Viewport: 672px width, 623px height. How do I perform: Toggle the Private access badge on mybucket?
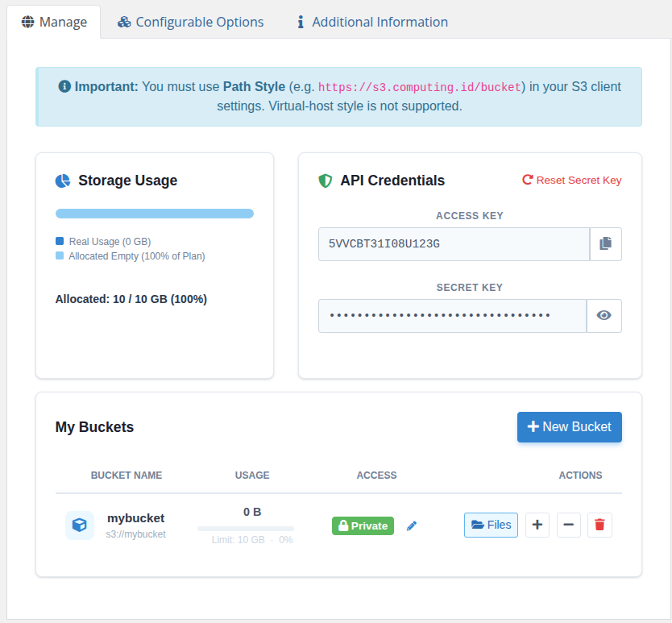click(363, 525)
